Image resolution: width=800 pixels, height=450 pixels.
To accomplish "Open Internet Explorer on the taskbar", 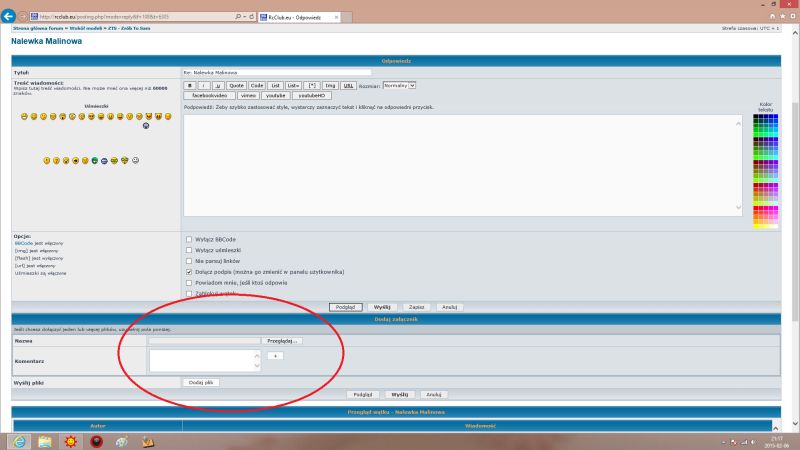I will [19, 441].
